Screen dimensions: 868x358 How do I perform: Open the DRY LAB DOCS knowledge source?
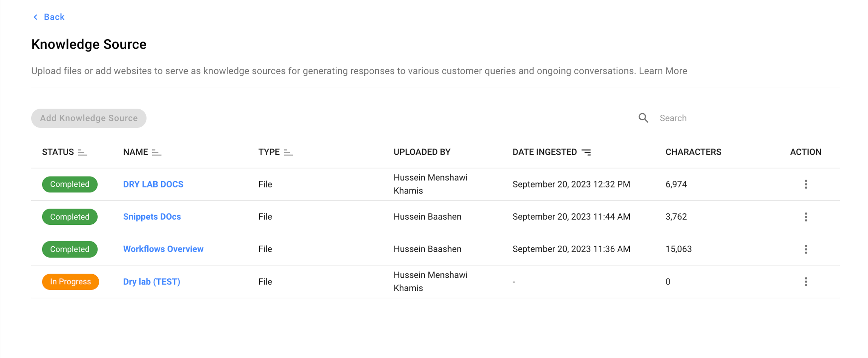pyautogui.click(x=153, y=184)
